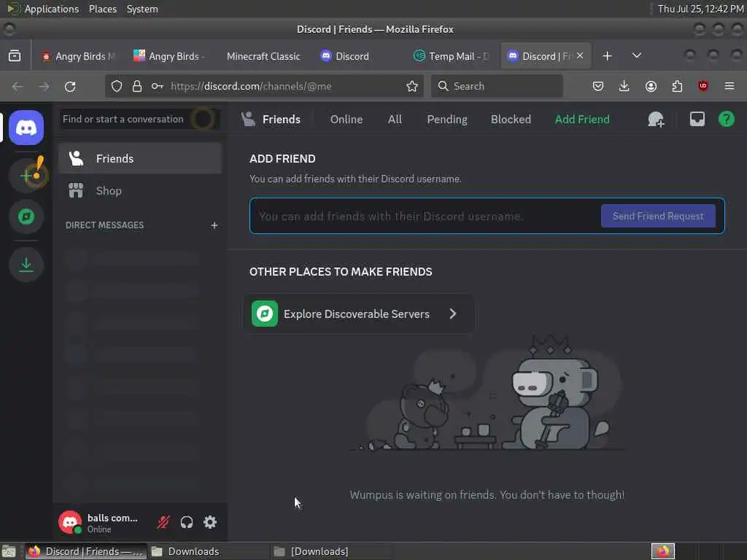Create DM with plus next to Direct Messages
Viewport: 747px width, 560px height.
(x=214, y=225)
